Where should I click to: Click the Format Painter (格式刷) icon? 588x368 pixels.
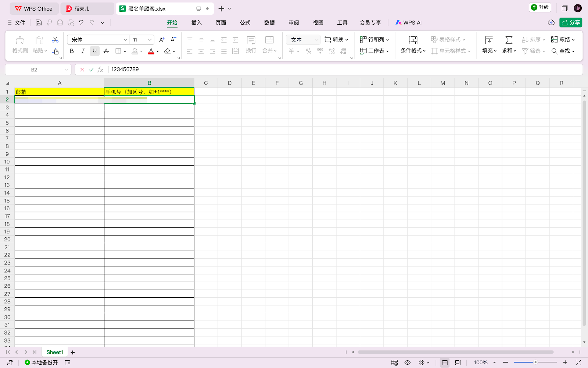pos(20,40)
